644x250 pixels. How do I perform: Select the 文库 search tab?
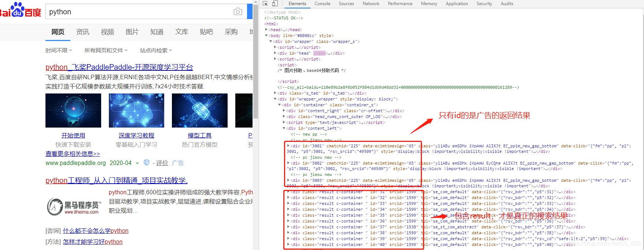click(x=181, y=32)
